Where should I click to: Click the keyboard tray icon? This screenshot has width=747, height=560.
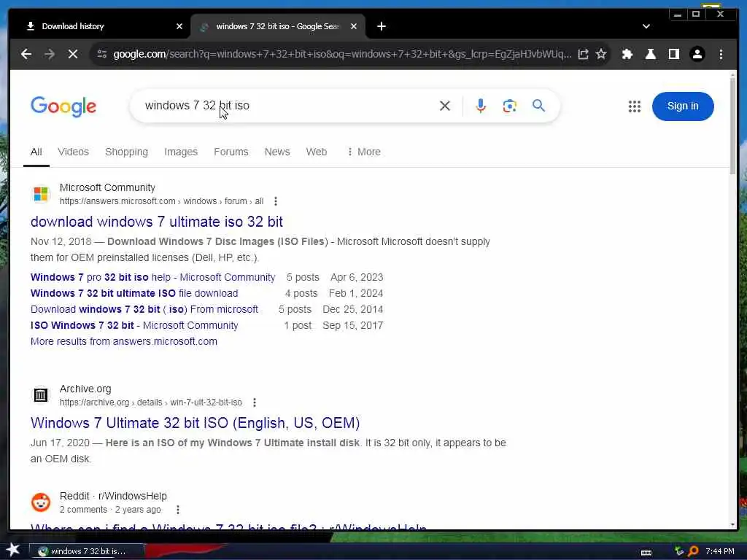(646, 552)
